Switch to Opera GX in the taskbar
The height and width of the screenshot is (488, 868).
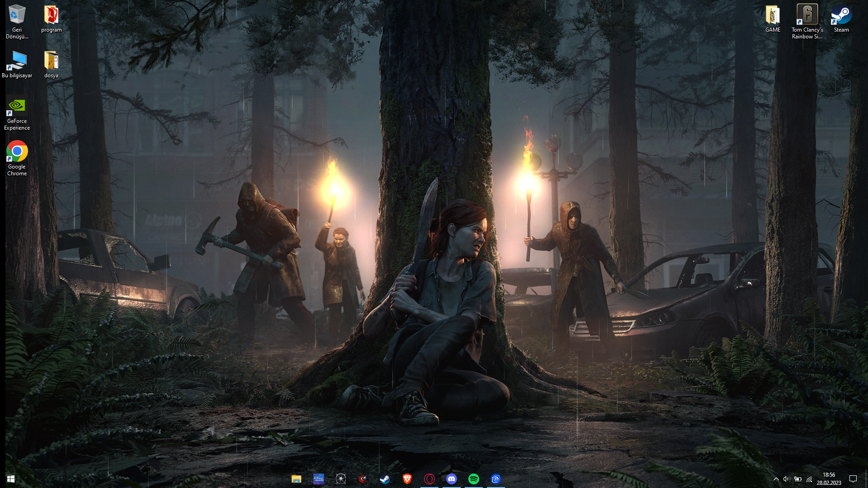pos(429,479)
